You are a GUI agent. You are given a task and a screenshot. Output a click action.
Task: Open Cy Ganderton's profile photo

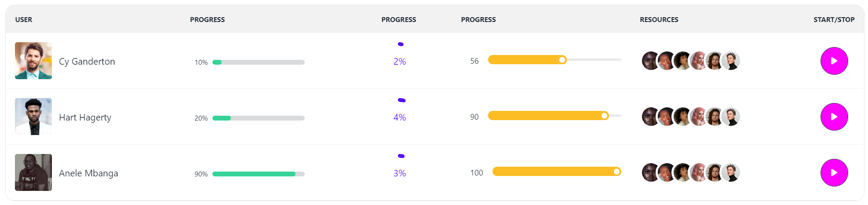(x=33, y=61)
